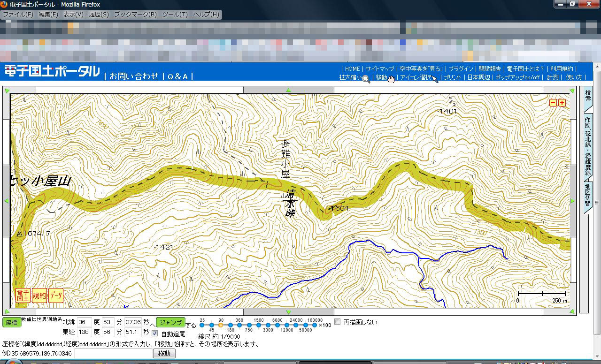Pan map to the southeast corner arrow
601x364 pixels.
coord(572,312)
